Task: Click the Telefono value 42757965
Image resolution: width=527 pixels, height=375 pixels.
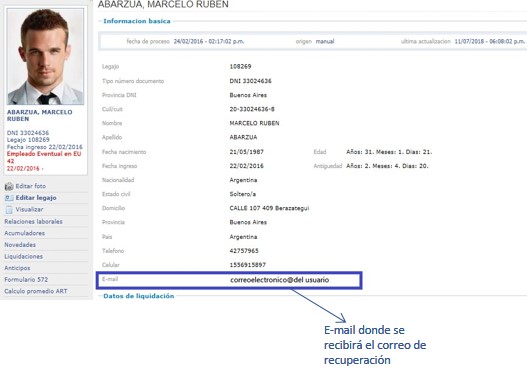Action: [x=244, y=251]
